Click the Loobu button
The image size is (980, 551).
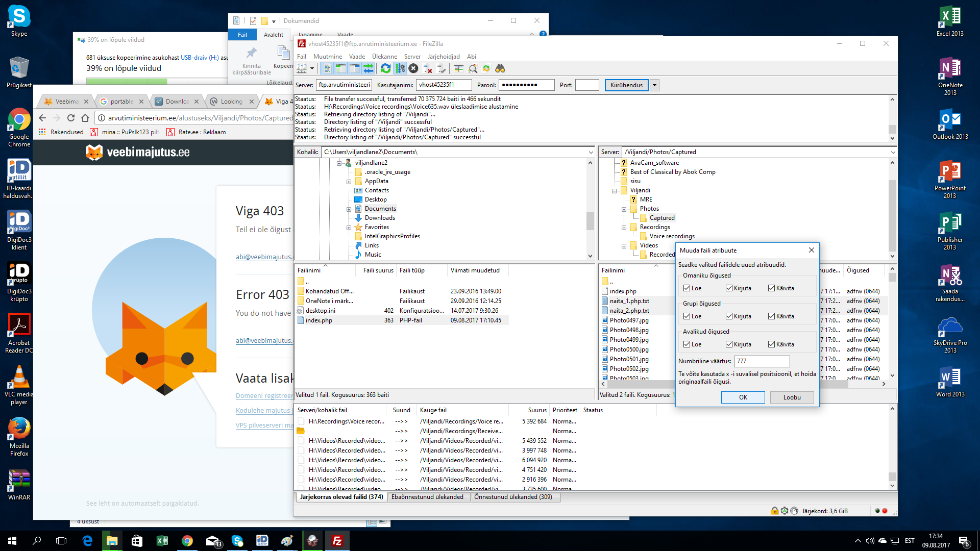(792, 397)
